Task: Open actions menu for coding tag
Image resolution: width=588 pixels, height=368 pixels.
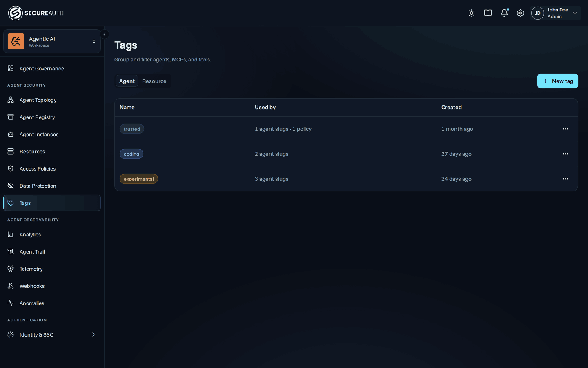Action: (x=566, y=154)
